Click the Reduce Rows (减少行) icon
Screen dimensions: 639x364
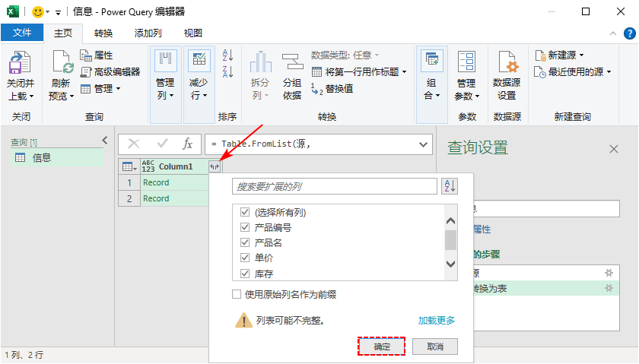pyautogui.click(x=199, y=61)
